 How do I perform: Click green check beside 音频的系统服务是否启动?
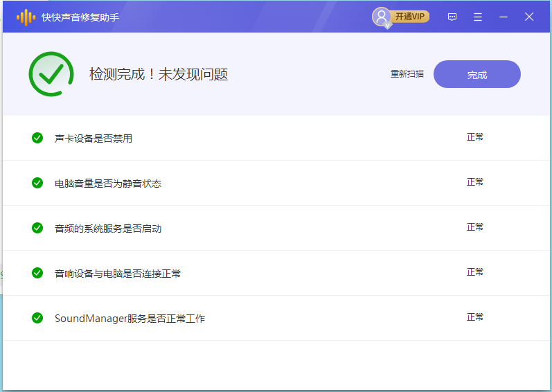(x=37, y=228)
